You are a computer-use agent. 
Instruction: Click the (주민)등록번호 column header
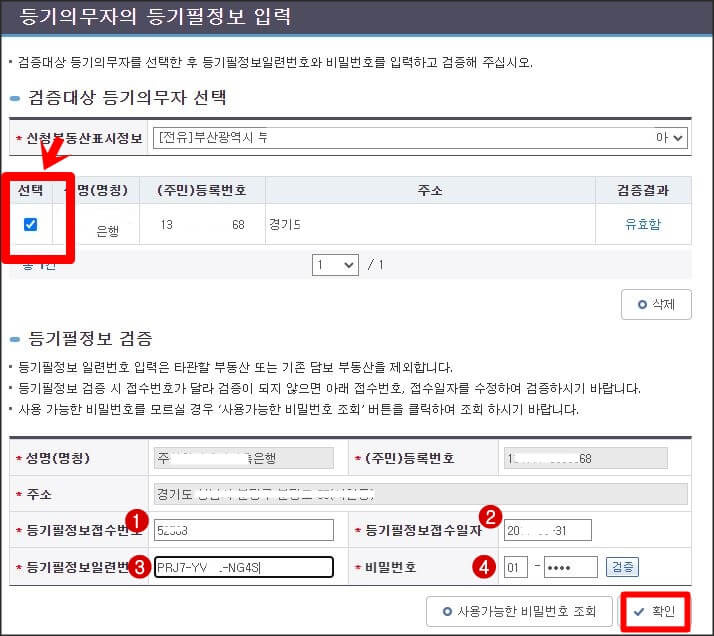(202, 190)
